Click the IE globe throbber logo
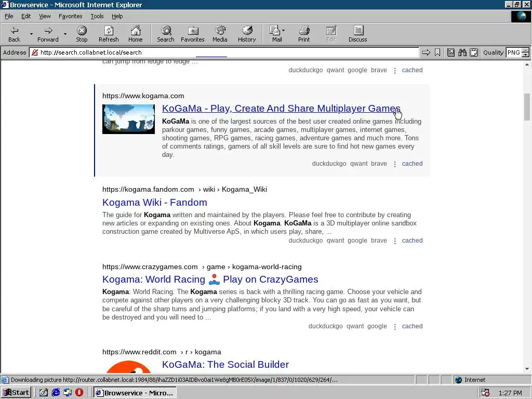This screenshot has width=532, height=399. click(521, 16)
